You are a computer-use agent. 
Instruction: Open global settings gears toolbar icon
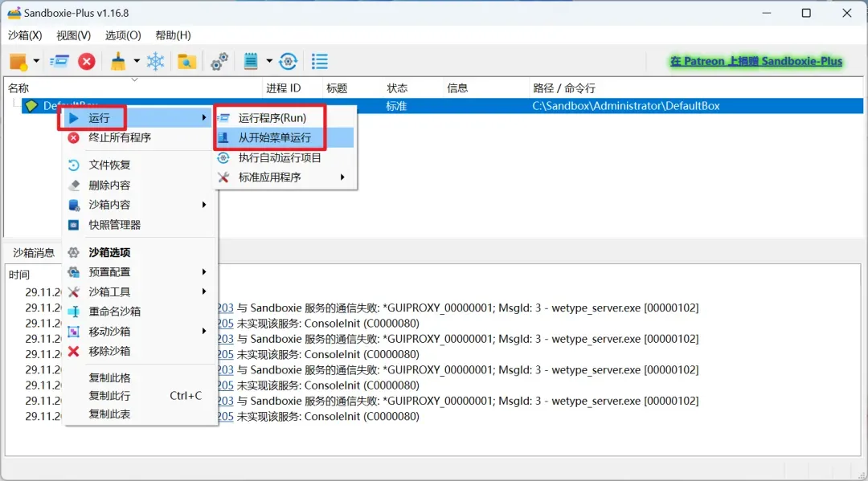click(x=219, y=61)
